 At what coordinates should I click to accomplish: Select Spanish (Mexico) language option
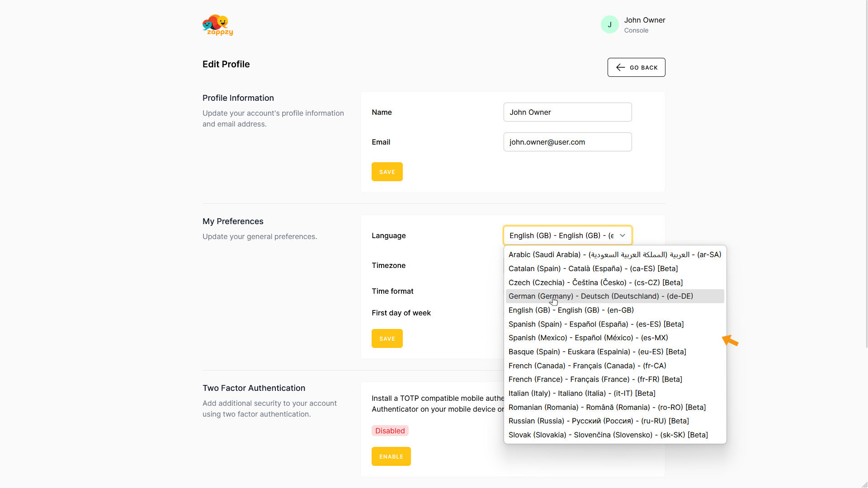coord(588,338)
